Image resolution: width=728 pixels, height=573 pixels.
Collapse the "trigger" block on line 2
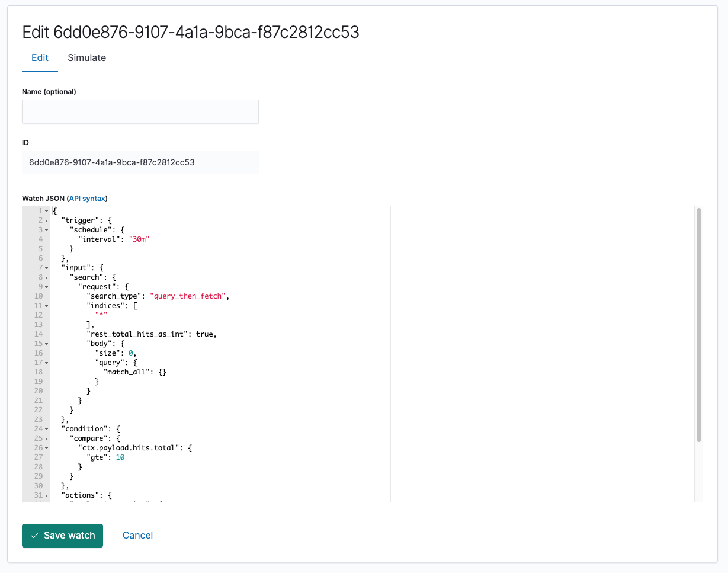point(47,220)
